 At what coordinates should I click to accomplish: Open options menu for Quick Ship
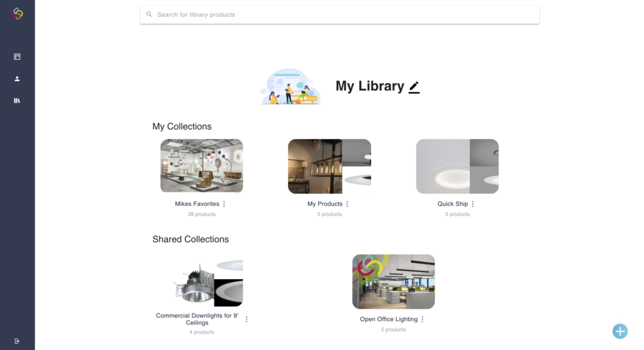473,204
